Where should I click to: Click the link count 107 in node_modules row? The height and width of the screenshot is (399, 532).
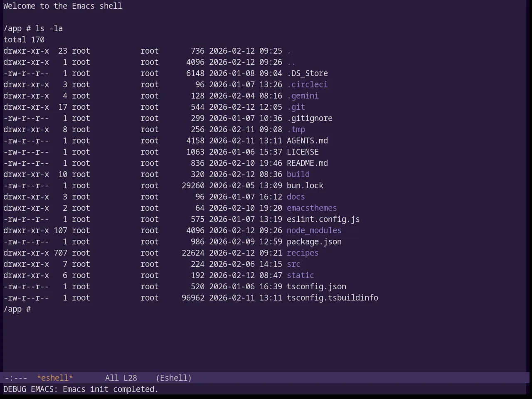[60, 230]
